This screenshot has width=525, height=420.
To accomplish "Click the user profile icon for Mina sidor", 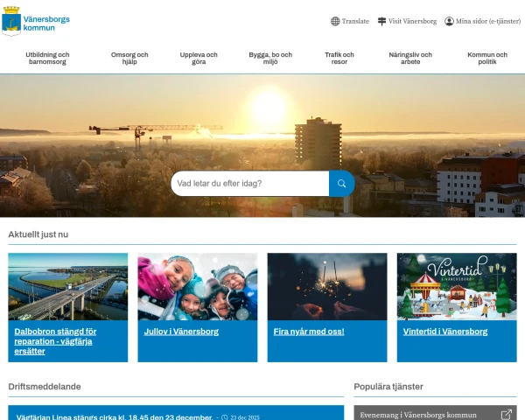I will pyautogui.click(x=449, y=21).
